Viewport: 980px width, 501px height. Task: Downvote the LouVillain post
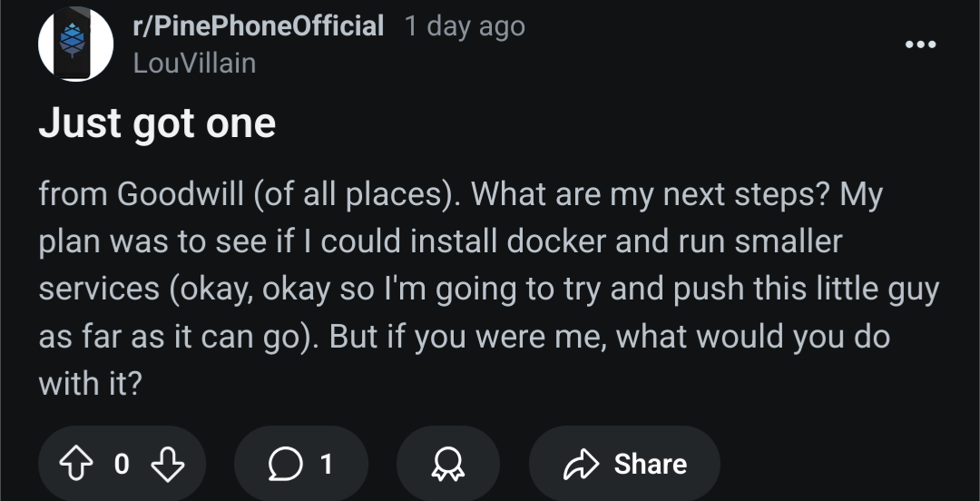click(x=166, y=464)
